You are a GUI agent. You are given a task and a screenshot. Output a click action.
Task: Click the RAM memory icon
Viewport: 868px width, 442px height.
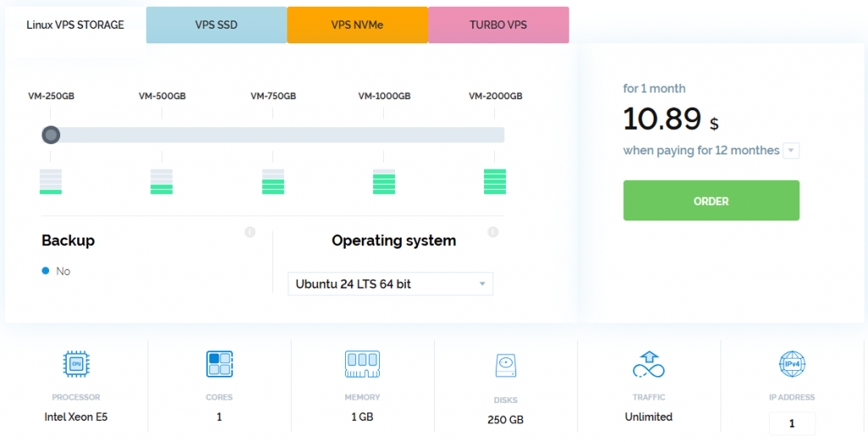(362, 364)
